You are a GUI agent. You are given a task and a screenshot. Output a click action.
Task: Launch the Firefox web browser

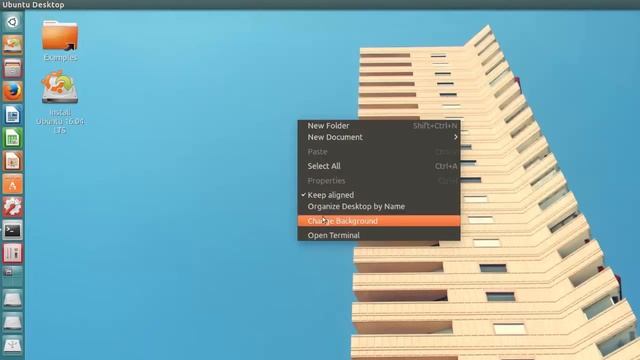[x=12, y=91]
